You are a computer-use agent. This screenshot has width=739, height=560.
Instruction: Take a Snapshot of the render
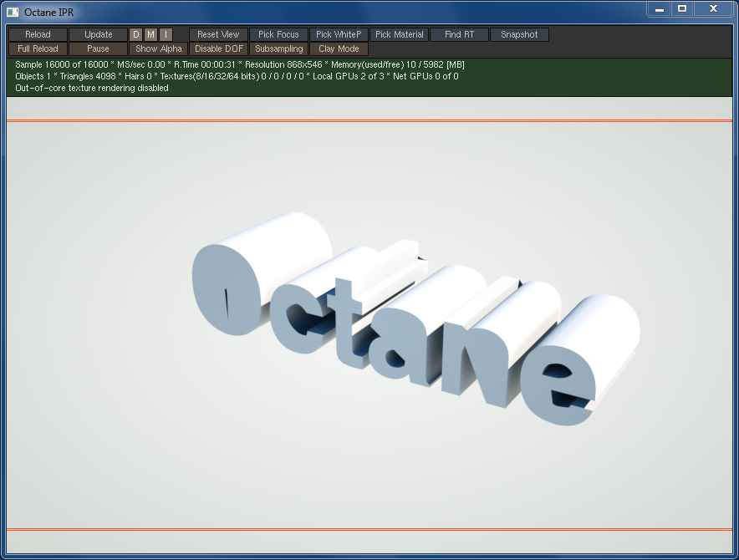point(519,34)
